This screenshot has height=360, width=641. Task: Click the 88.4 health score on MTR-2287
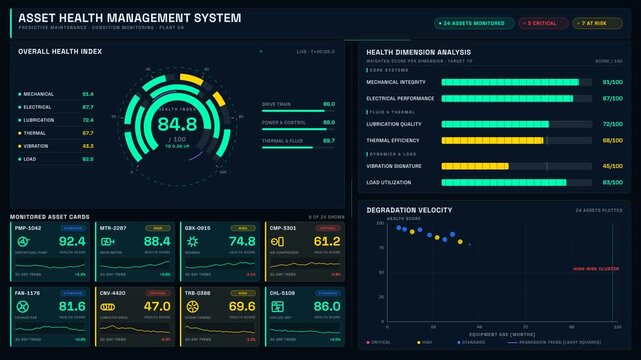[157, 241]
